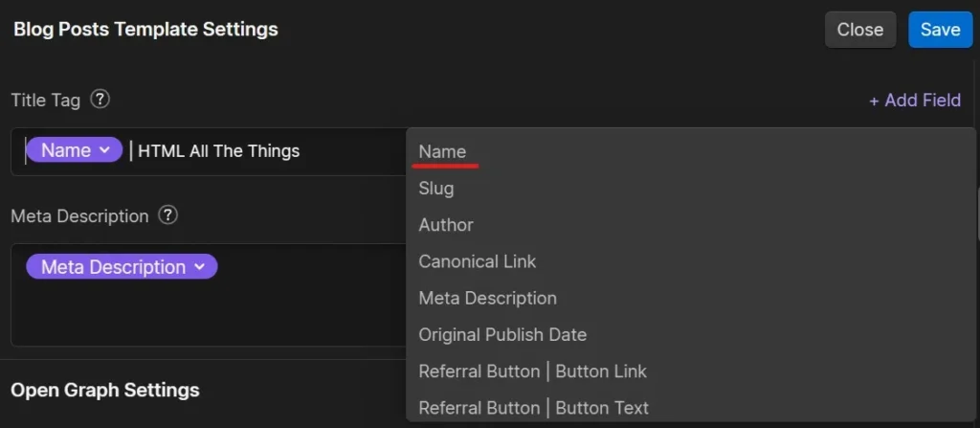Open the Name field pill dropdown
This screenshot has width=980, height=428.
pyautogui.click(x=104, y=150)
